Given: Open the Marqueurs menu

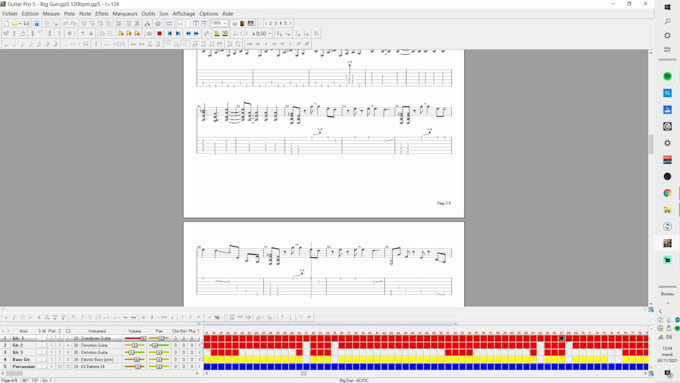Looking at the screenshot, I should click(x=125, y=14).
